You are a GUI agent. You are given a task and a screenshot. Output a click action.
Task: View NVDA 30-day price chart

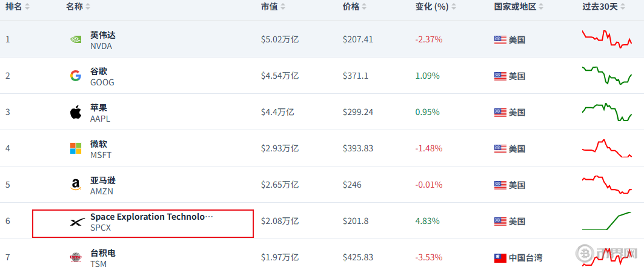[x=607, y=39]
